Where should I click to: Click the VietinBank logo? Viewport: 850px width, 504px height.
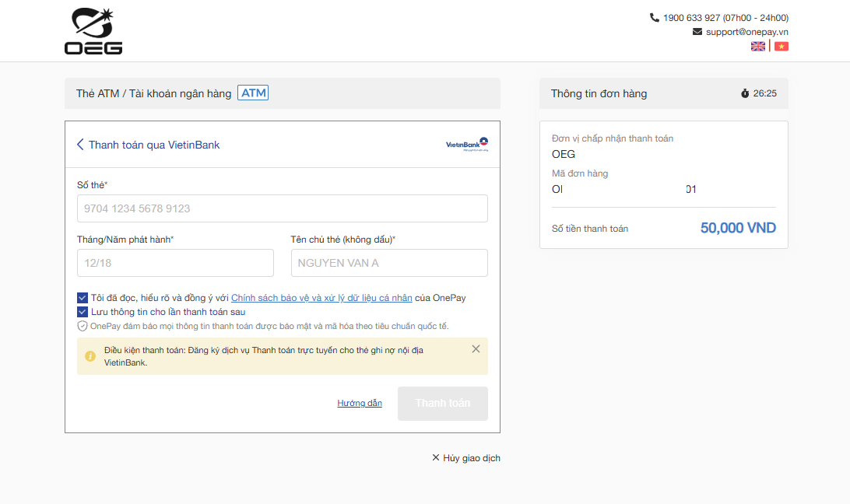point(467,145)
